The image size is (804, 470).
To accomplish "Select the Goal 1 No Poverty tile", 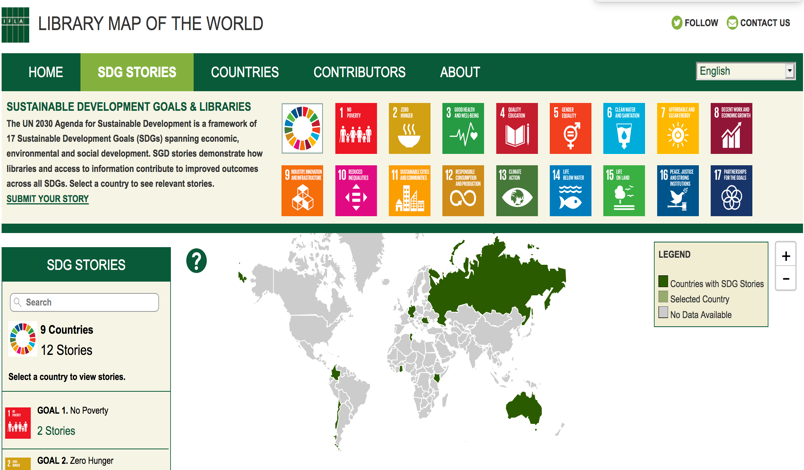I will (356, 128).
